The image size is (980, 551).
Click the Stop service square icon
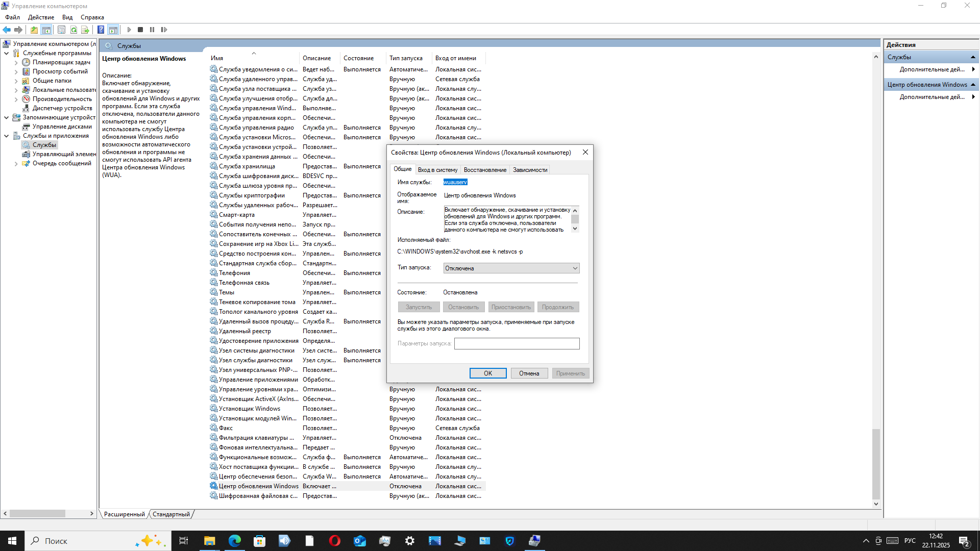point(140,30)
